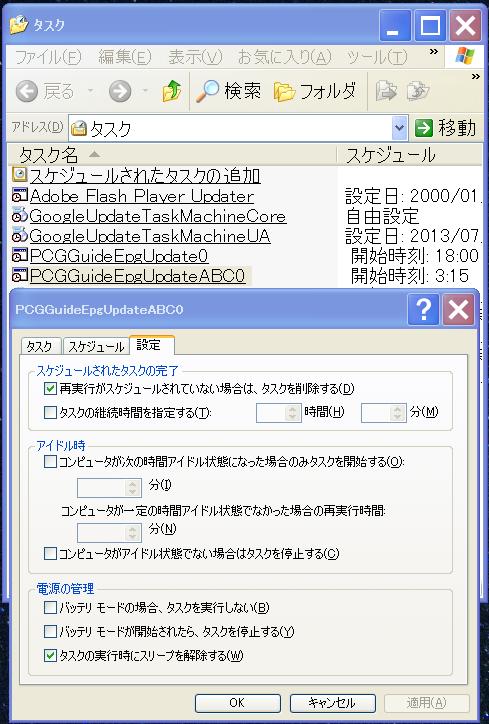Switch to the スケジュール tab
This screenshot has width=489, height=724.
tap(96, 346)
